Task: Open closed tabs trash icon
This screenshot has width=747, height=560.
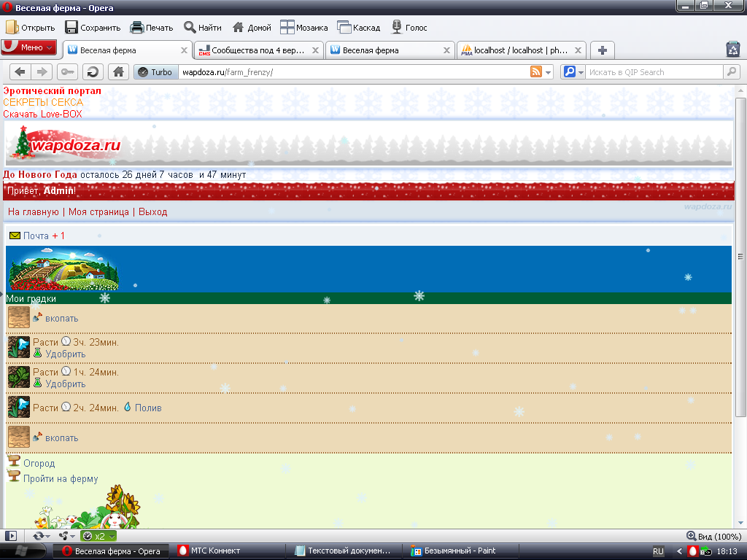Action: click(732, 50)
